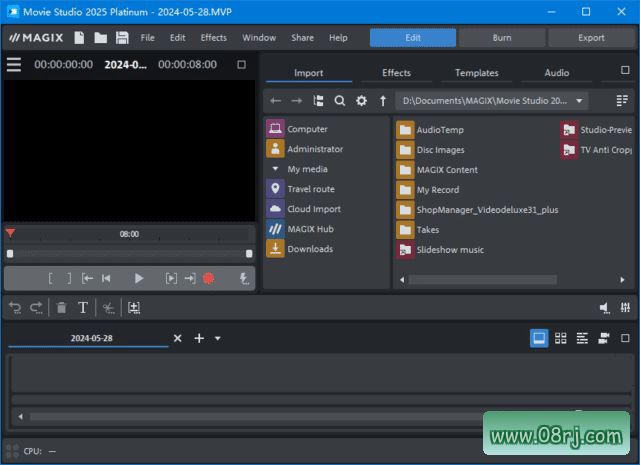The image size is (640, 465).
Task: Click the lightning performance icon
Action: pos(244,278)
